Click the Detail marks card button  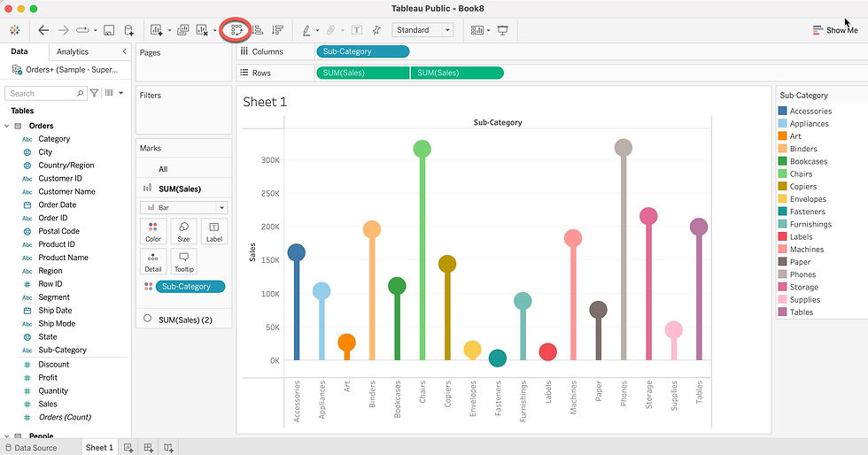click(x=153, y=262)
